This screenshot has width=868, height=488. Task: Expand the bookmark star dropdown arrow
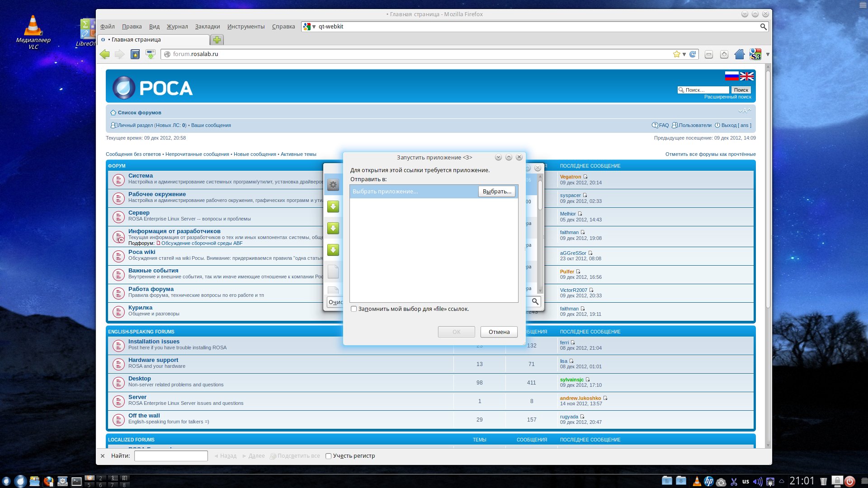tap(684, 54)
